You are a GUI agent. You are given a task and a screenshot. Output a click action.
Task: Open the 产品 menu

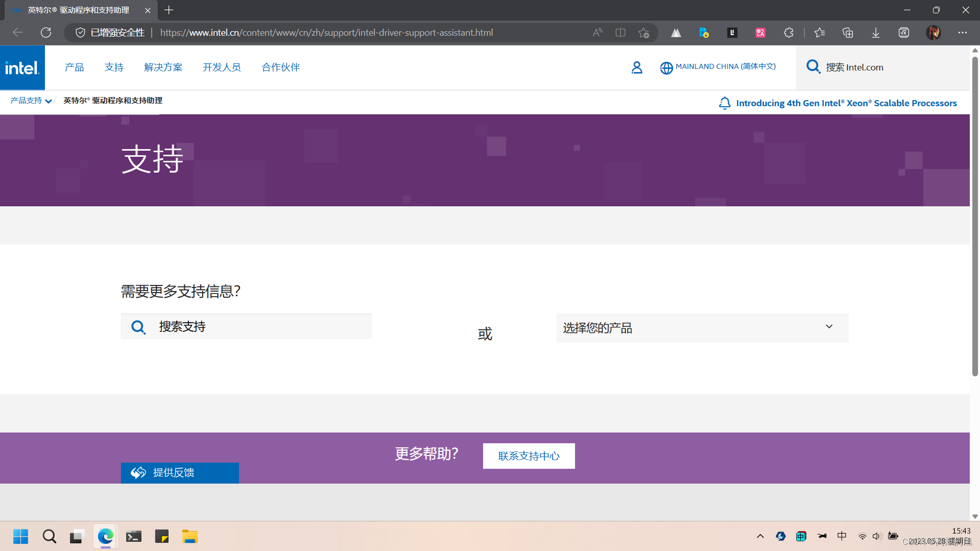(75, 67)
